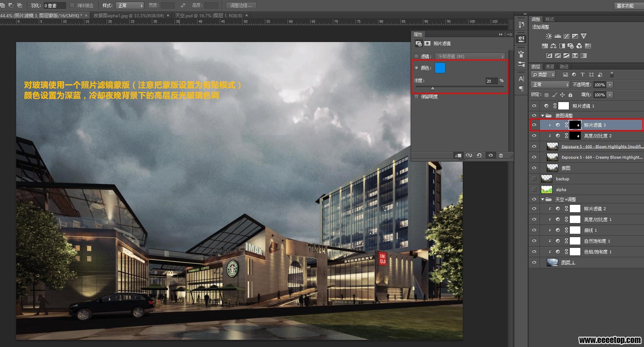Add a Gradient Map adjustment icon

coord(584,55)
